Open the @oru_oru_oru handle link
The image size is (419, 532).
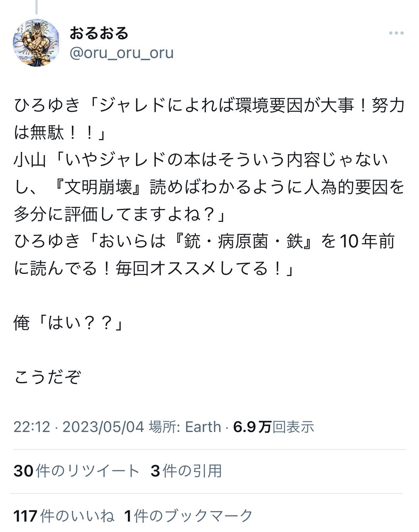pos(121,53)
